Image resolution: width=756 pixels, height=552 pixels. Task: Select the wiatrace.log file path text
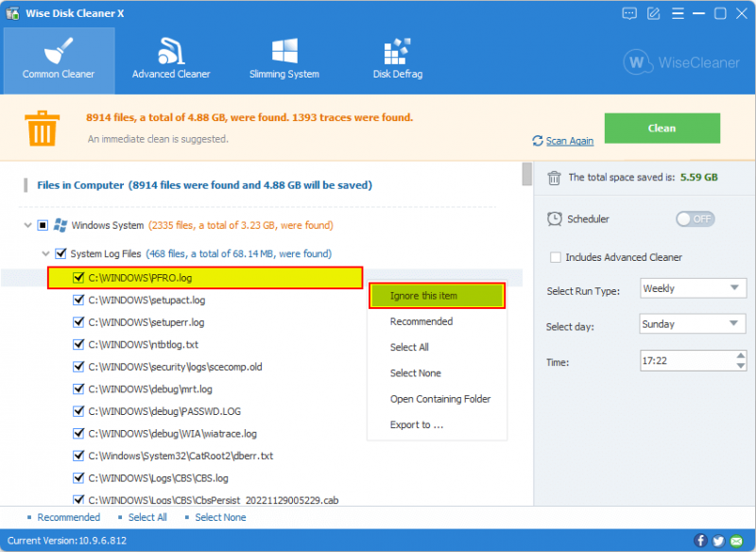[x=173, y=434]
